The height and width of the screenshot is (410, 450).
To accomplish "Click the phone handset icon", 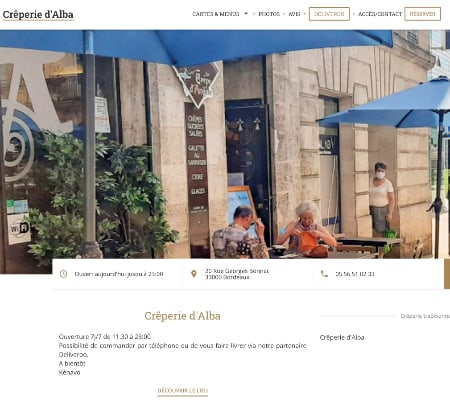I will coord(324,274).
